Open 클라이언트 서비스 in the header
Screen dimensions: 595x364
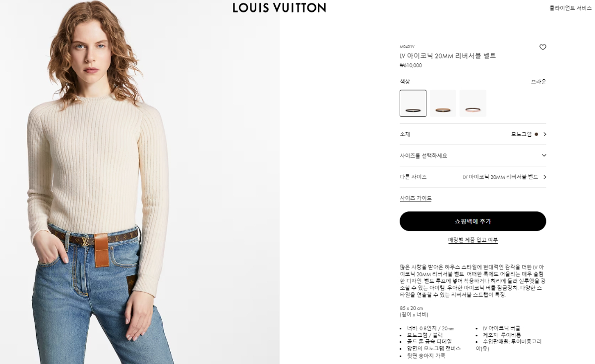coord(570,8)
